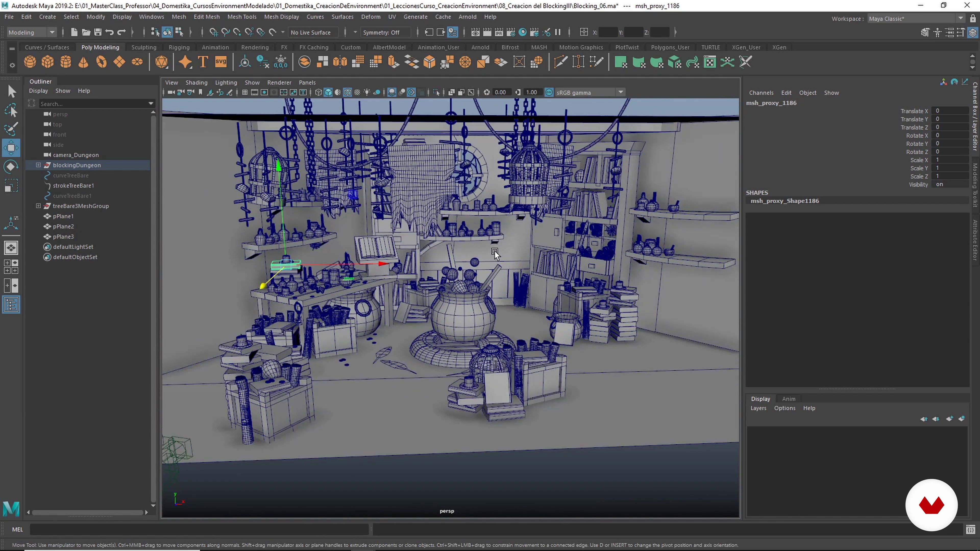Click the Outliner horizontal scrollbar
Viewport: 980px width, 551px height.
(88, 512)
